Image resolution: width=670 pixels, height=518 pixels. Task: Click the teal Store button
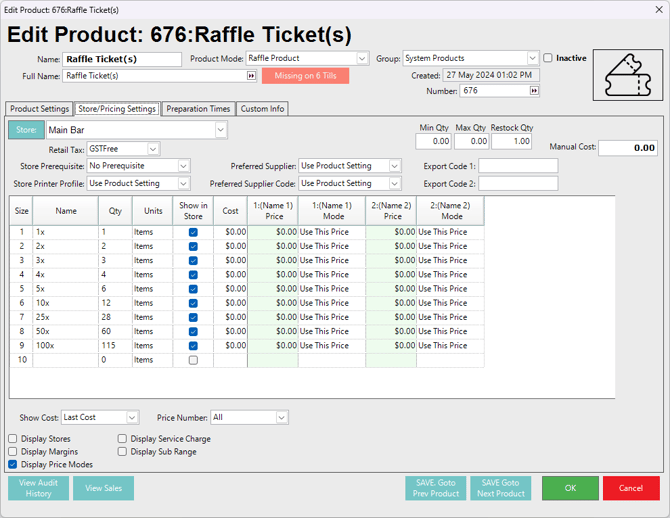(x=26, y=130)
